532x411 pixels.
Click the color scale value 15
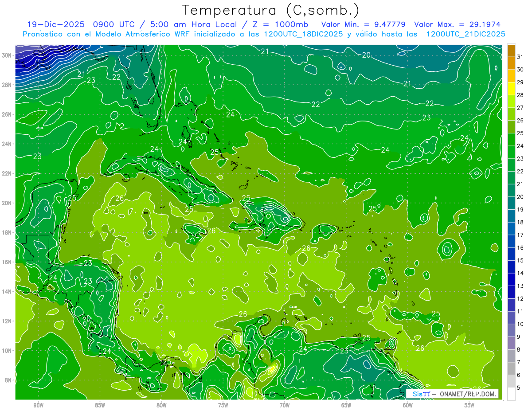click(x=520, y=260)
